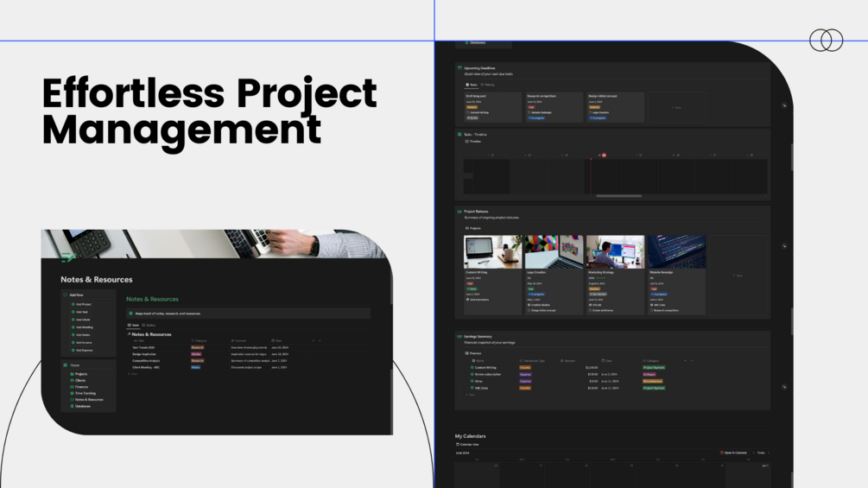
Task: Select the Timeline view tab
Action: coord(473,142)
